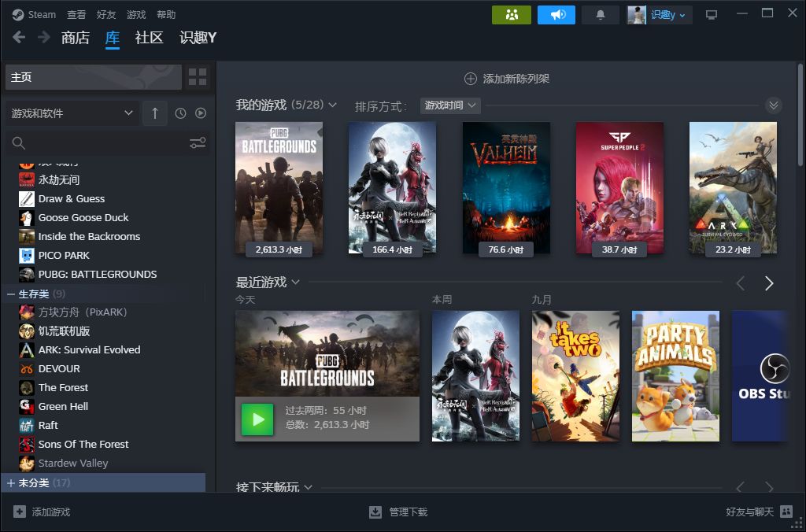Click 永劫无间 icon in sidebar list
Viewport: 806px width, 532px height.
click(x=27, y=179)
